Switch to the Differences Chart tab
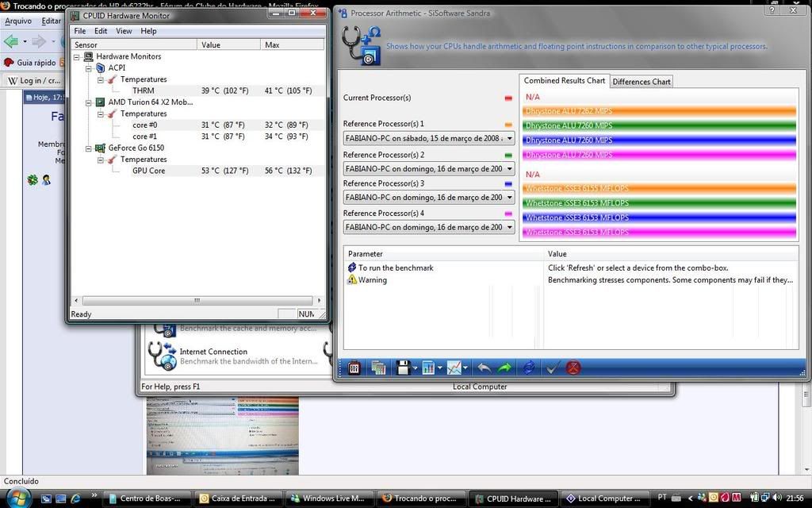Image resolution: width=812 pixels, height=508 pixels. 642,82
